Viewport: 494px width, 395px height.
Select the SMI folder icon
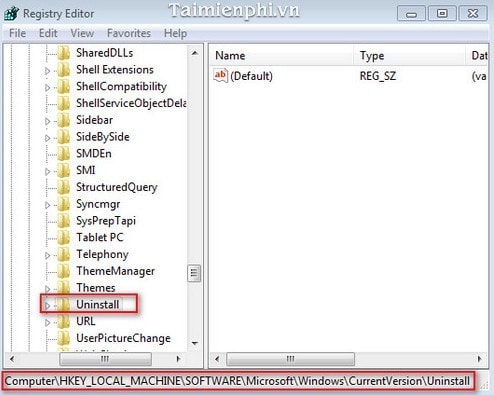pyautogui.click(x=64, y=170)
